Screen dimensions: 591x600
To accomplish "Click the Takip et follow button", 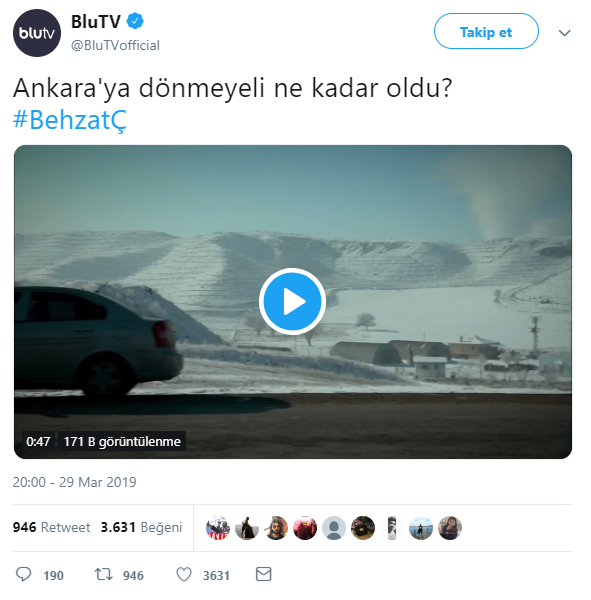I will [486, 31].
